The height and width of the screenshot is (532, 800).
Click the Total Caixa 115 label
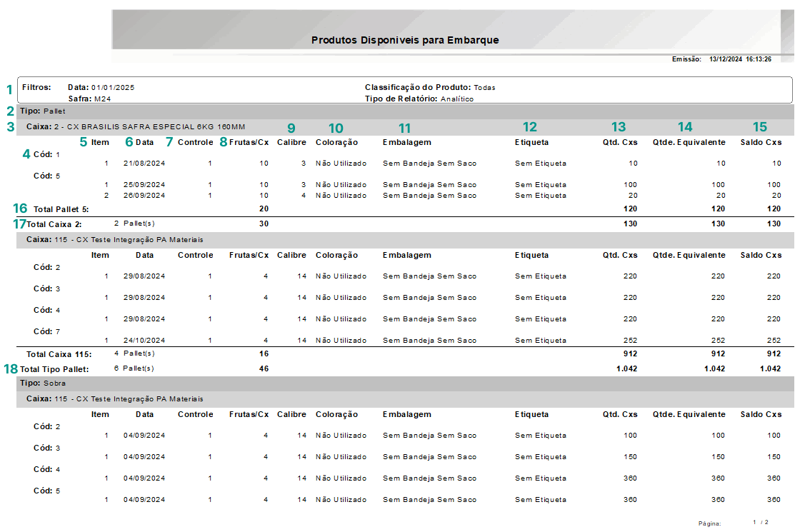click(x=59, y=354)
